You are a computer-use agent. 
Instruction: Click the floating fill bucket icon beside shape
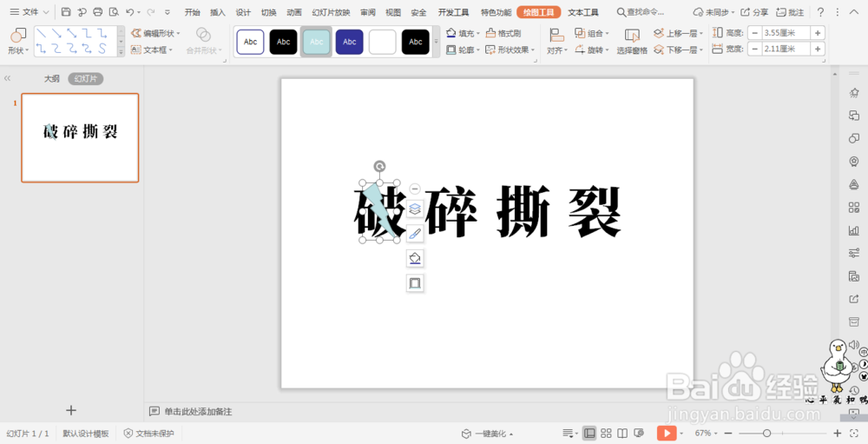coord(415,258)
